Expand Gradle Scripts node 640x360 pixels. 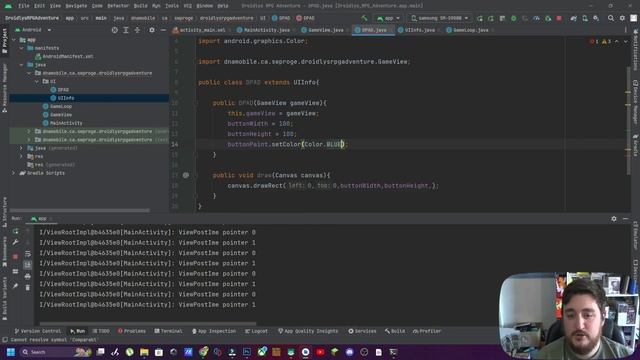[14, 173]
